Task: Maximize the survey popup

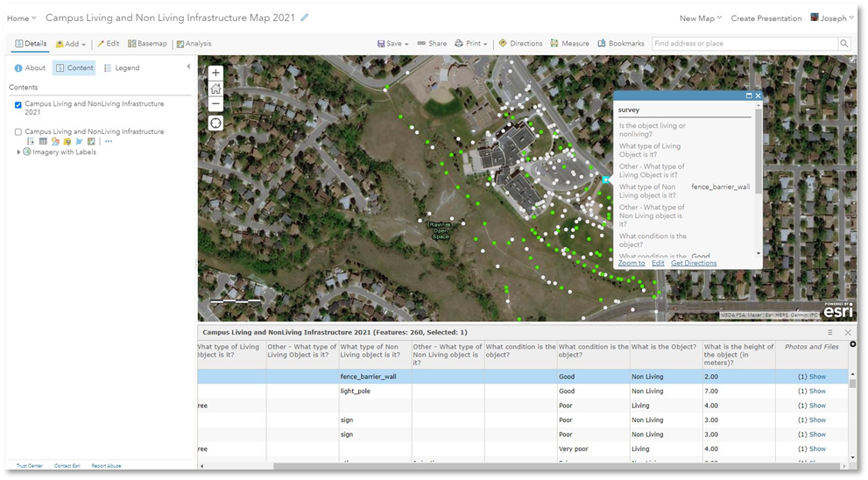Action: pyautogui.click(x=749, y=95)
